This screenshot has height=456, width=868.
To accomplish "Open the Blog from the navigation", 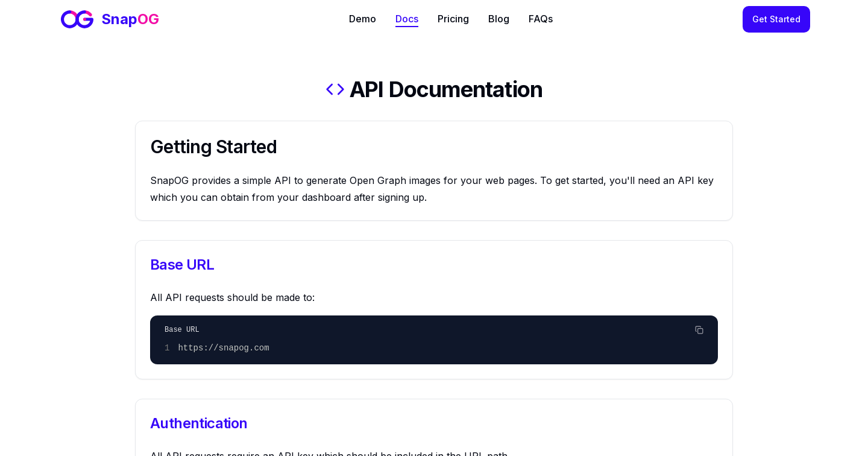I will click(498, 19).
